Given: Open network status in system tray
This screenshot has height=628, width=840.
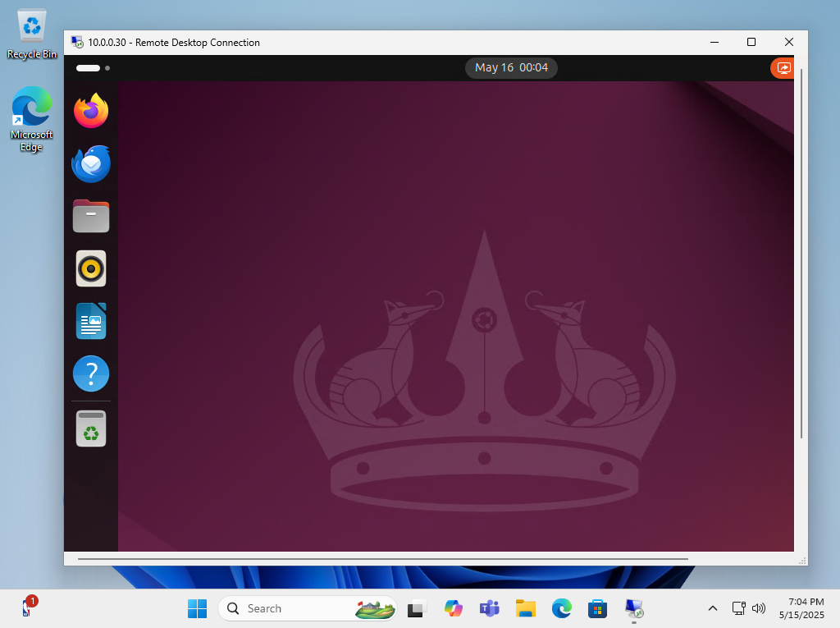Looking at the screenshot, I should (x=739, y=608).
